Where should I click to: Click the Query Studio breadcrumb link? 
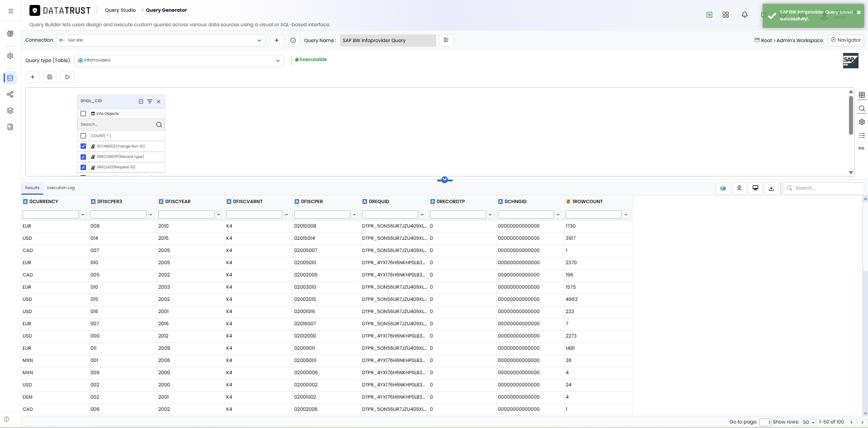120,10
